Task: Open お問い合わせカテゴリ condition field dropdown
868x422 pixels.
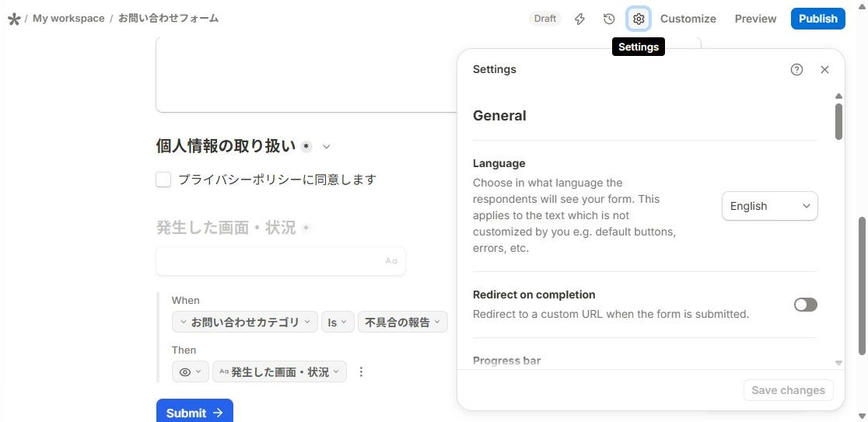Action: pos(245,322)
